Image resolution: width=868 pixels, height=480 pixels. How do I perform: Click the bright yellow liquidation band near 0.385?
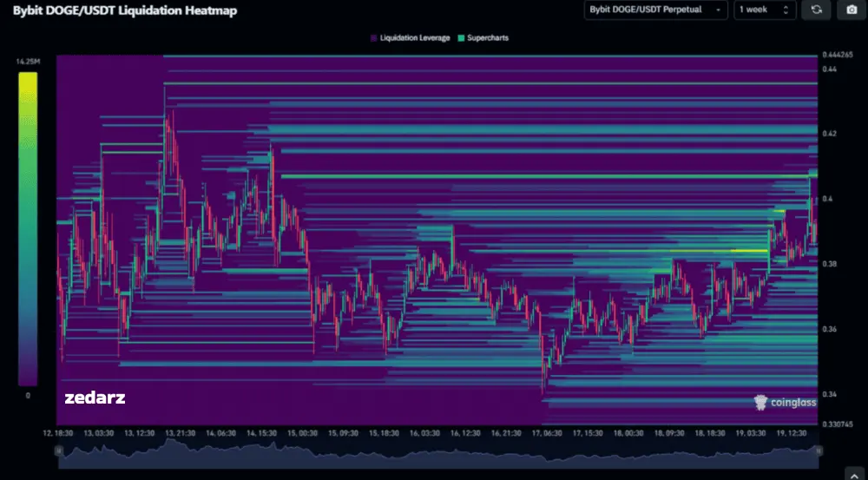[749, 251]
